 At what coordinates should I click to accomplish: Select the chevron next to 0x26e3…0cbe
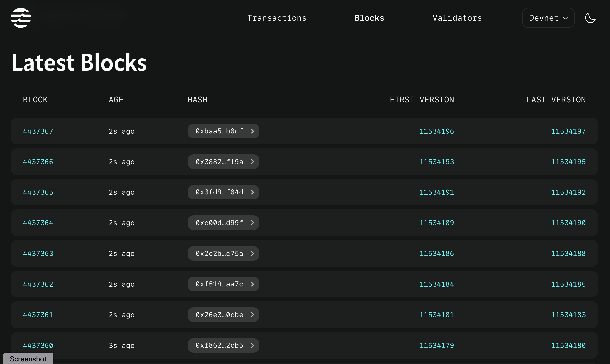253,315
